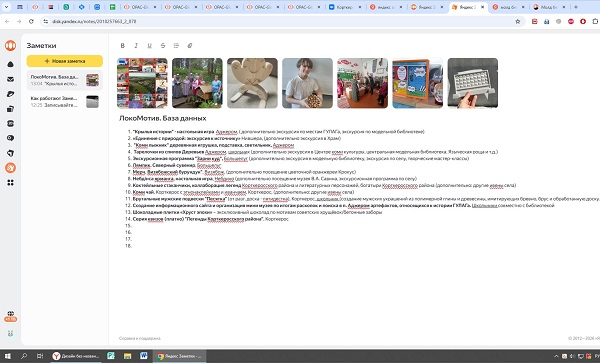Click list item 14 Серия квизов line
The height and width of the screenshot is (364, 600).
point(210,219)
